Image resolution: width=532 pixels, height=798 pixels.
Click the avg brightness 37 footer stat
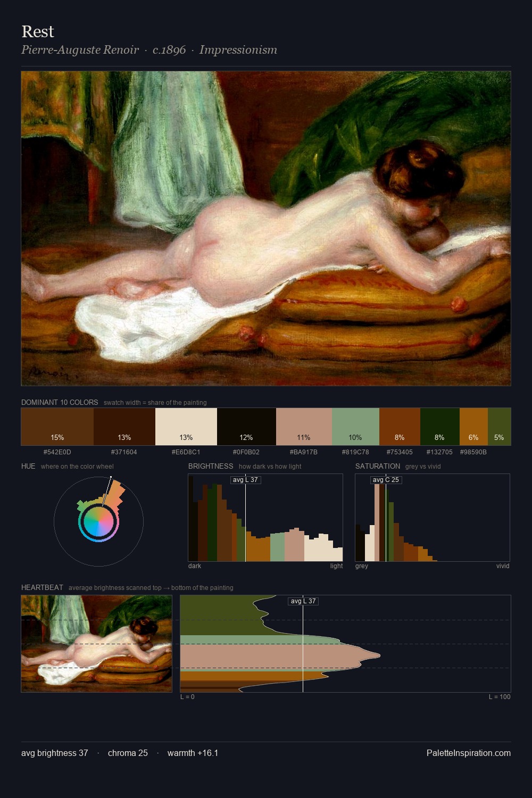[55, 753]
